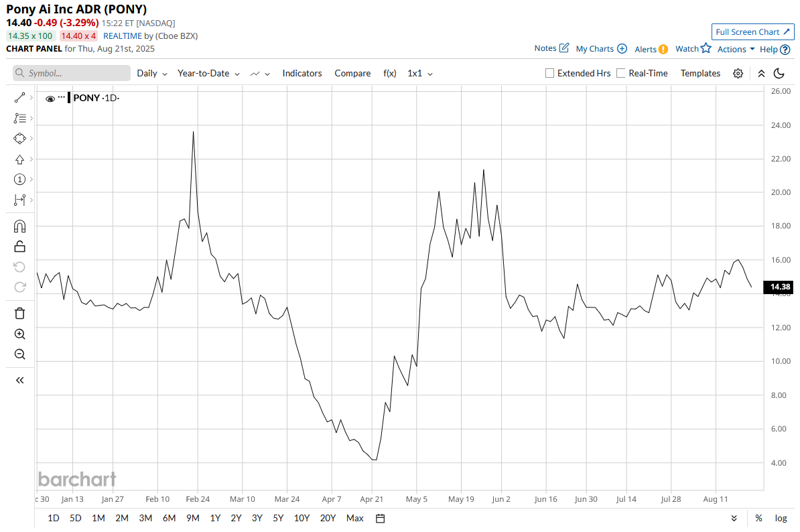Open the date range calendar picker
Image resolution: width=800 pixels, height=532 pixels.
pos(380,518)
